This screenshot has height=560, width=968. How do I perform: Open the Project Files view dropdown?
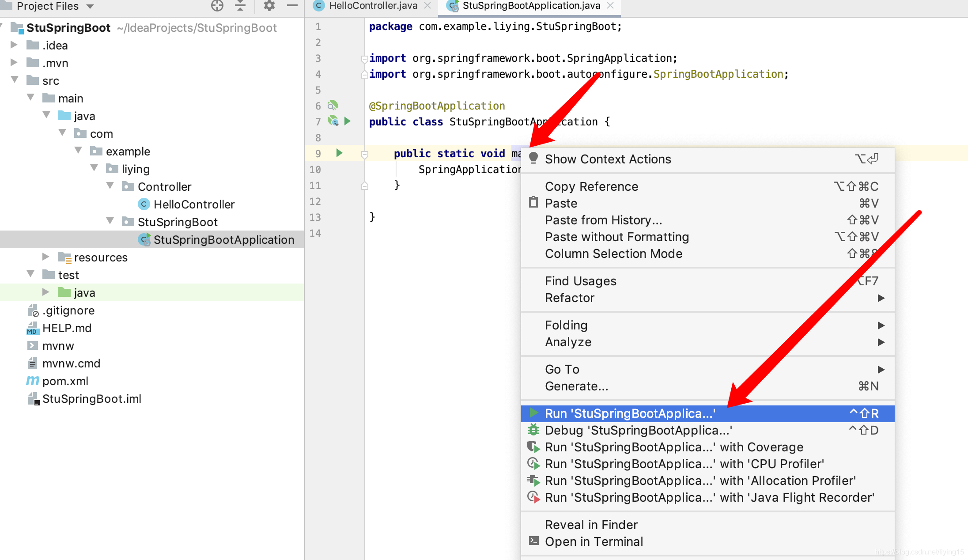coord(90,6)
